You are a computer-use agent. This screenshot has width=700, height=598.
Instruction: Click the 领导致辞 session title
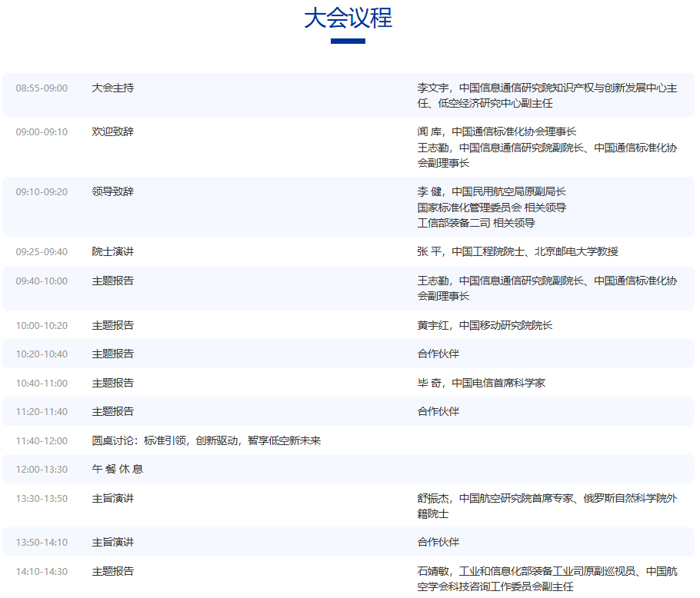113,192
